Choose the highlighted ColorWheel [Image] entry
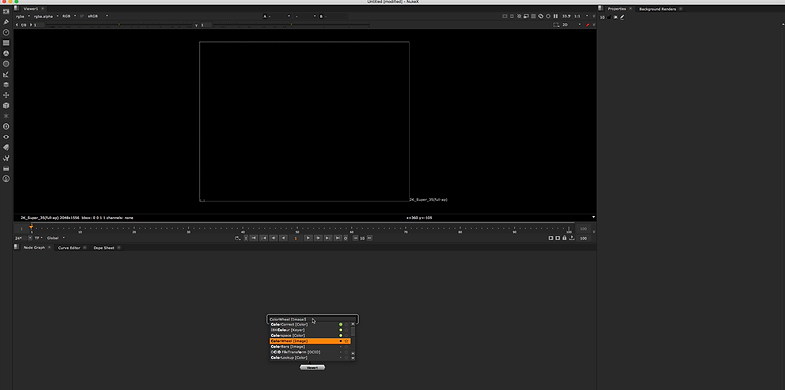 [310, 341]
